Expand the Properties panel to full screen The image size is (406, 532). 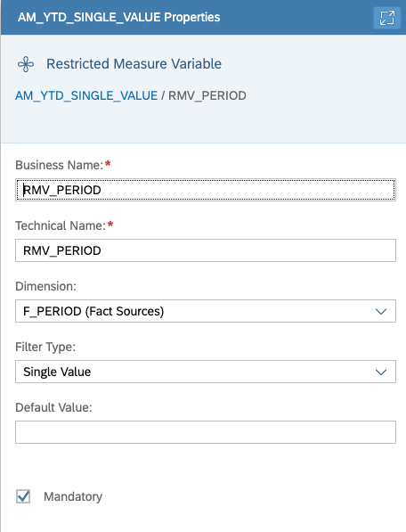(x=387, y=18)
